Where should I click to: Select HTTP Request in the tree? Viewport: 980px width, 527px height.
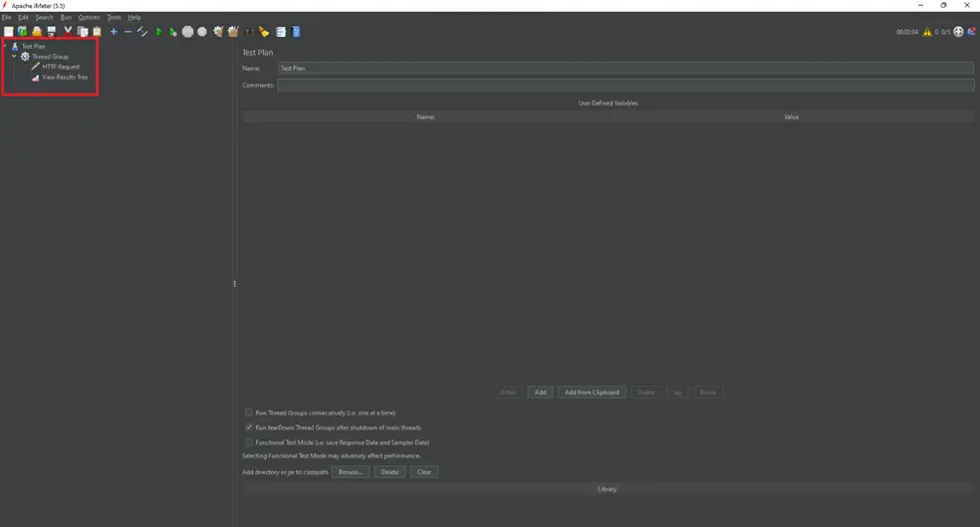click(x=61, y=67)
